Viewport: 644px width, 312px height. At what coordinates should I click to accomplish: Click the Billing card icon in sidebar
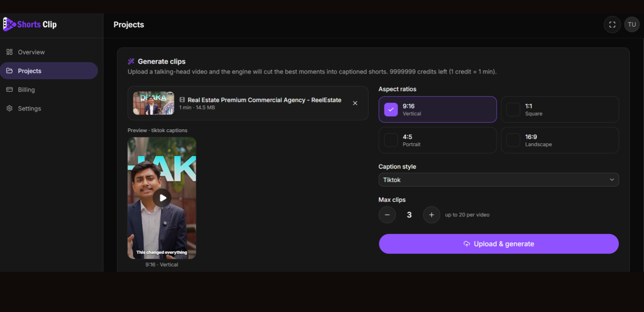[x=10, y=90]
